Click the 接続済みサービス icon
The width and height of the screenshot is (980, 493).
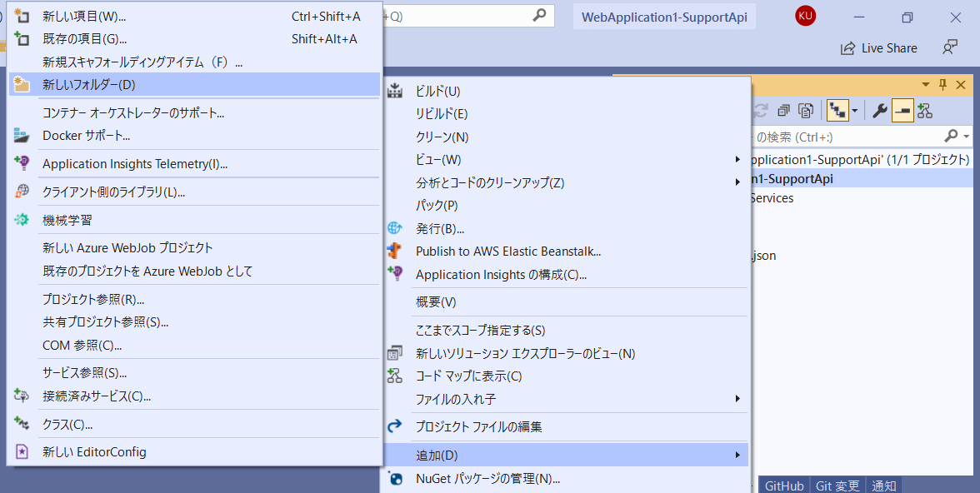(22, 396)
